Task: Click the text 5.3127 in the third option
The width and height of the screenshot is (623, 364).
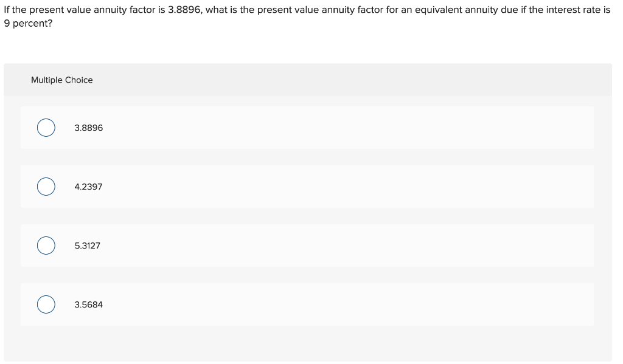Action: point(88,246)
